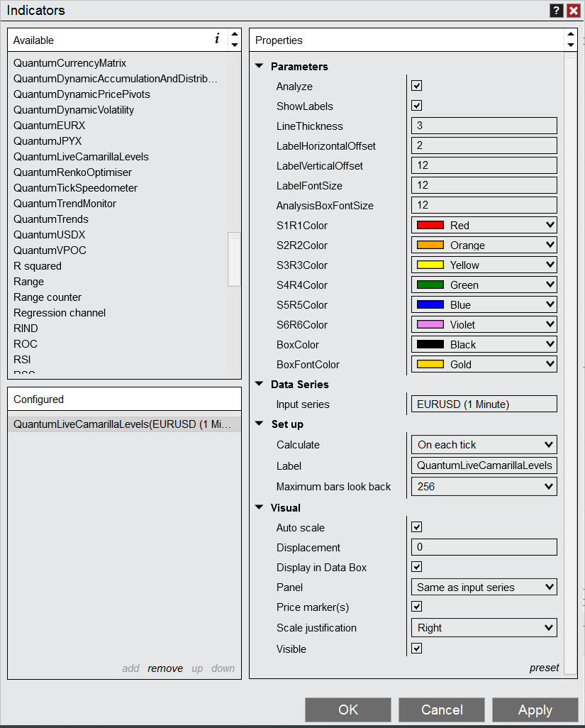Select QuantumTrends indicator
The image size is (585, 728).
50,219
